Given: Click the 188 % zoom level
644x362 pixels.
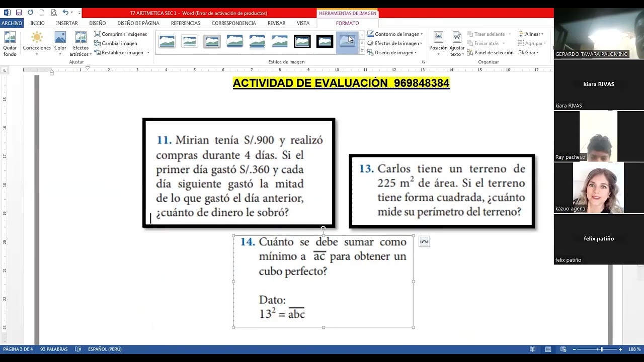Looking at the screenshot, I should [634, 349].
